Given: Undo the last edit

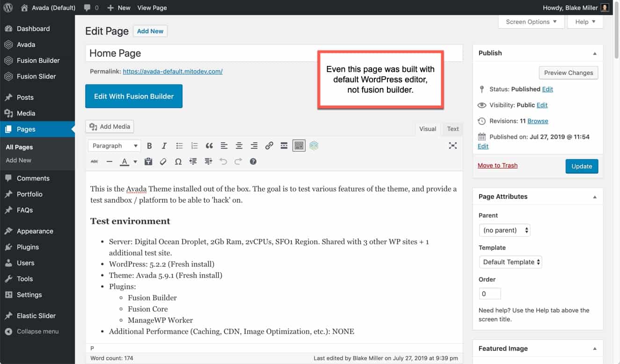Looking at the screenshot, I should (223, 161).
